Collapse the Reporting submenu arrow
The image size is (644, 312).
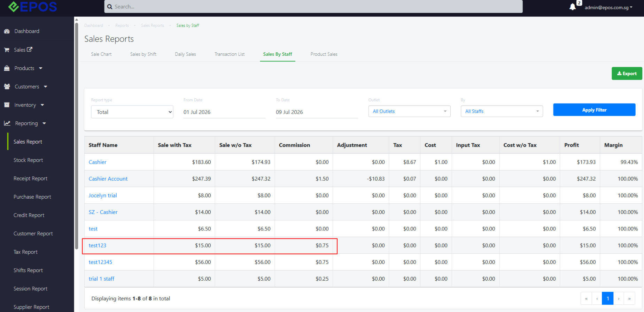(x=44, y=123)
